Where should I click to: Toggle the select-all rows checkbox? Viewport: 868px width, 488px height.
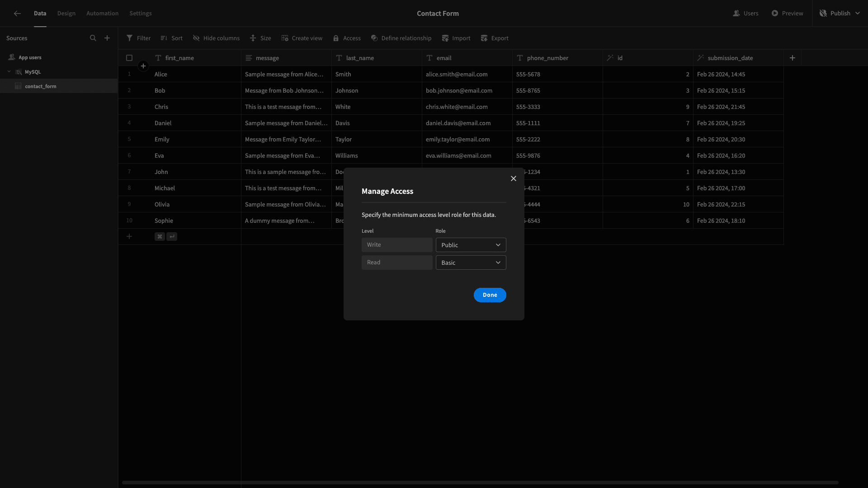(129, 58)
